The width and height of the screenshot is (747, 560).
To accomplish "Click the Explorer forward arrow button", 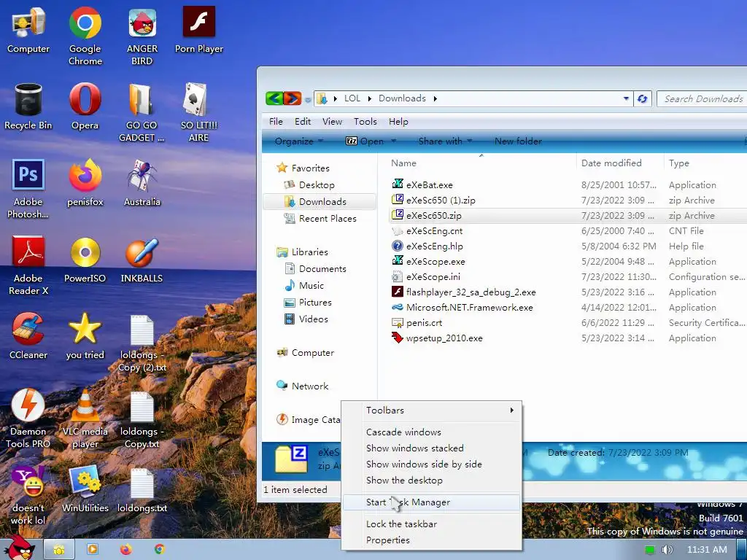I will (x=292, y=98).
